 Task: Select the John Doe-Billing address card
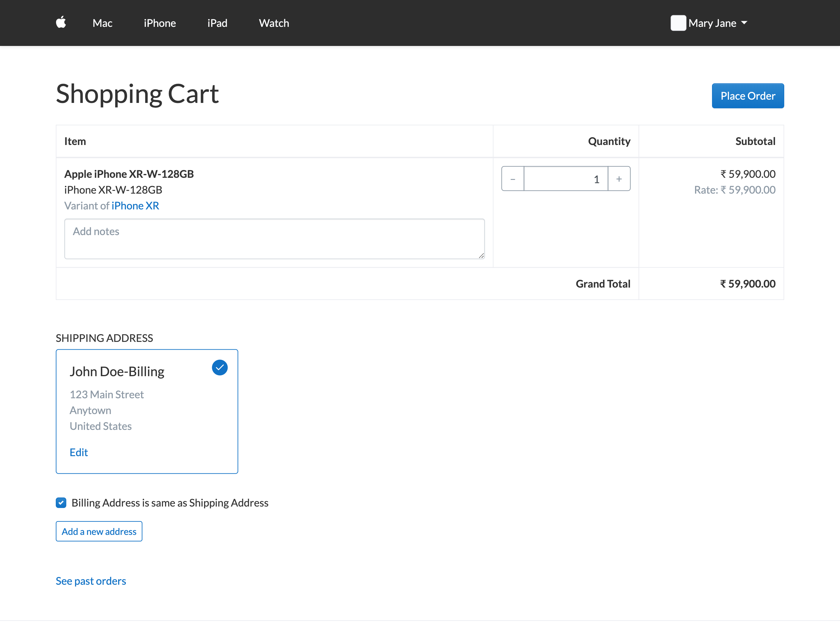click(x=147, y=410)
